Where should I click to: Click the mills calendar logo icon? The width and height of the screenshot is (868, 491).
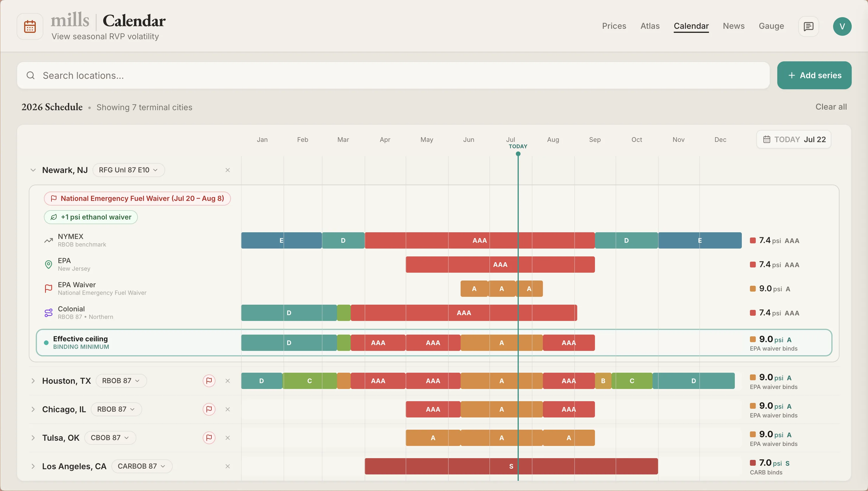click(30, 26)
